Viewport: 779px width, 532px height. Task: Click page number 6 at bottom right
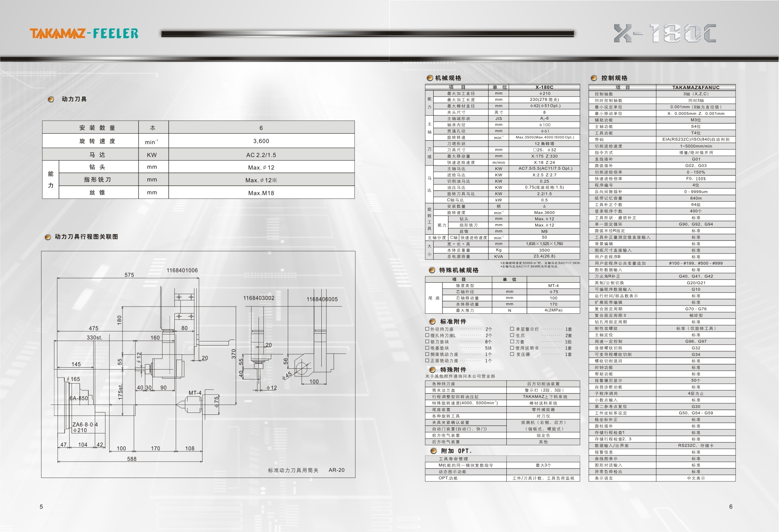pos(731,507)
